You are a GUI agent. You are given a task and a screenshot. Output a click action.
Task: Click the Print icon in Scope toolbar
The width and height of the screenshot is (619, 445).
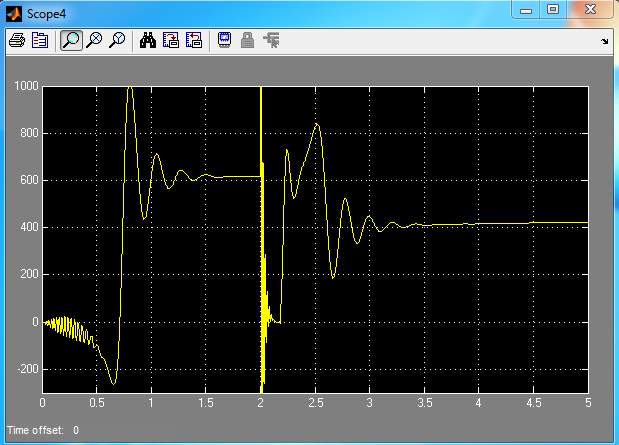tap(17, 41)
